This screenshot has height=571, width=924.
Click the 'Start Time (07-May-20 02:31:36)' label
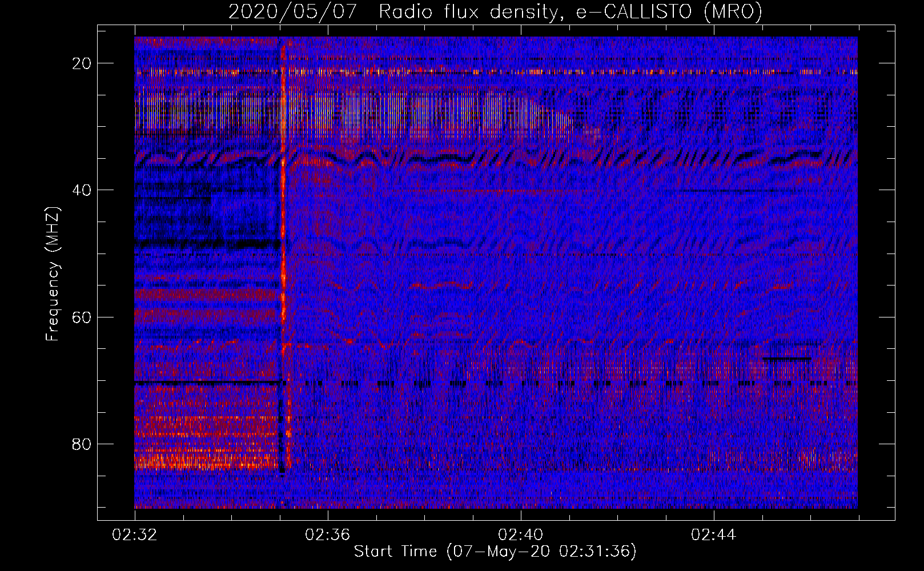pyautogui.click(x=495, y=552)
